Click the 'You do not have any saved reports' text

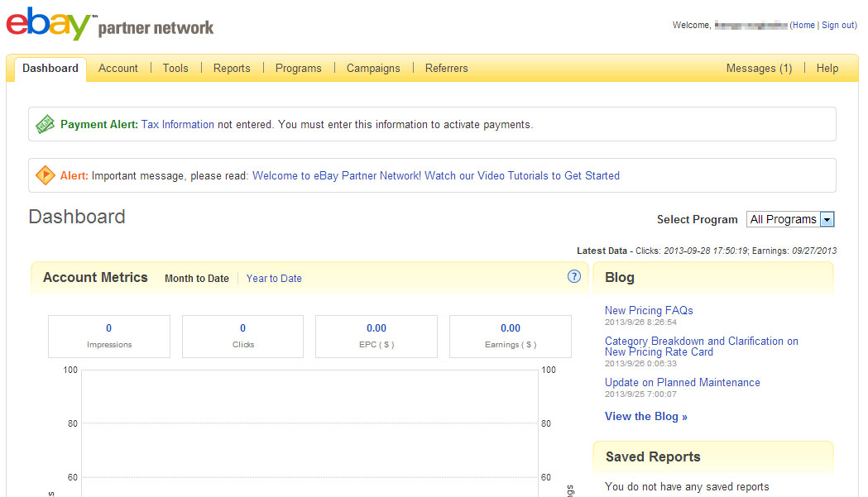tap(687, 486)
